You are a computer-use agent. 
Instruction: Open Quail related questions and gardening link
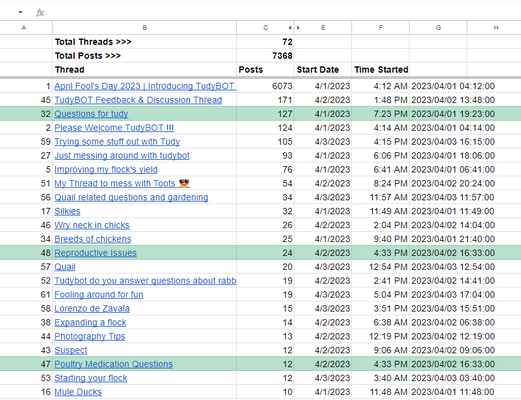pyautogui.click(x=131, y=197)
